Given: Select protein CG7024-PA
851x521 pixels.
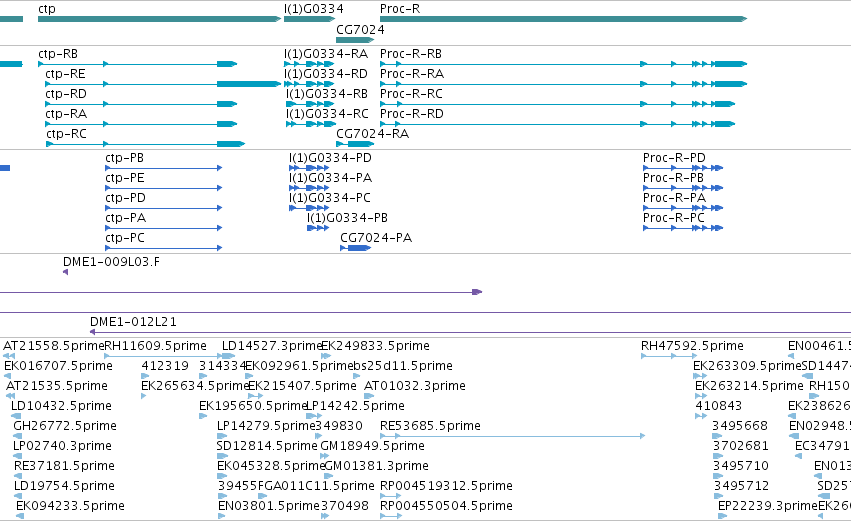Looking at the screenshot, I should pyautogui.click(x=376, y=238).
